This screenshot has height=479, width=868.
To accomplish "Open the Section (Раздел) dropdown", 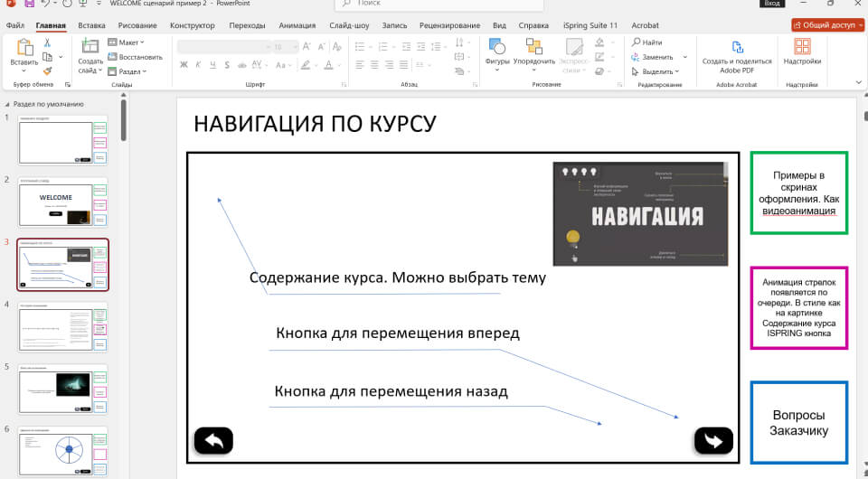I will (128, 70).
